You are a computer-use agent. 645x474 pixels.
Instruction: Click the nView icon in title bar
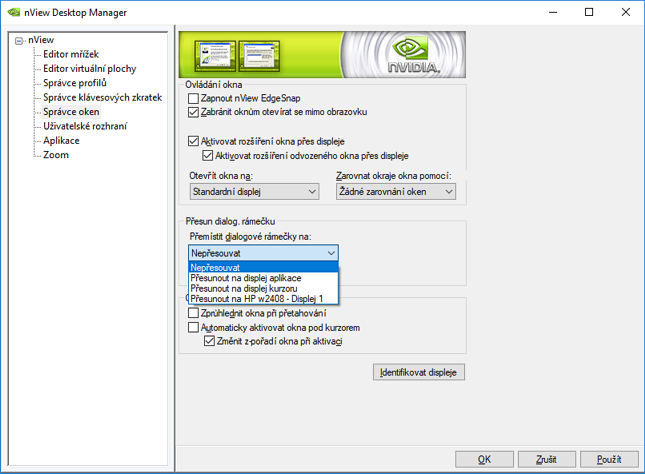pyautogui.click(x=14, y=12)
